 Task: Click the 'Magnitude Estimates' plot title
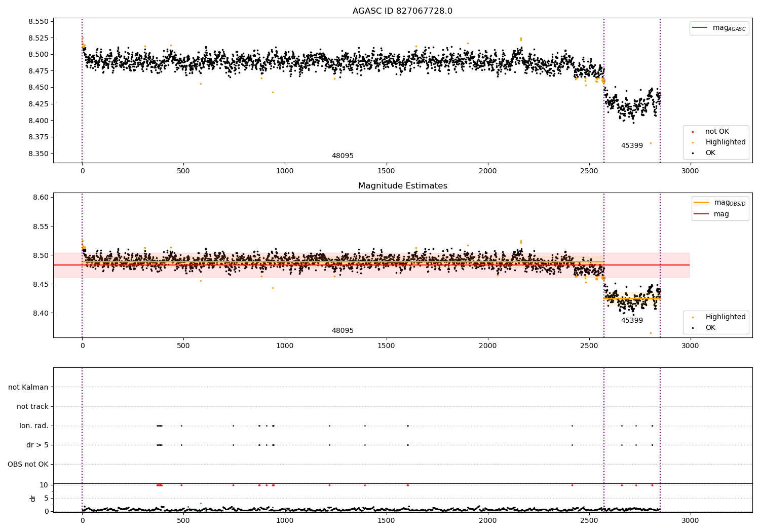click(402, 186)
